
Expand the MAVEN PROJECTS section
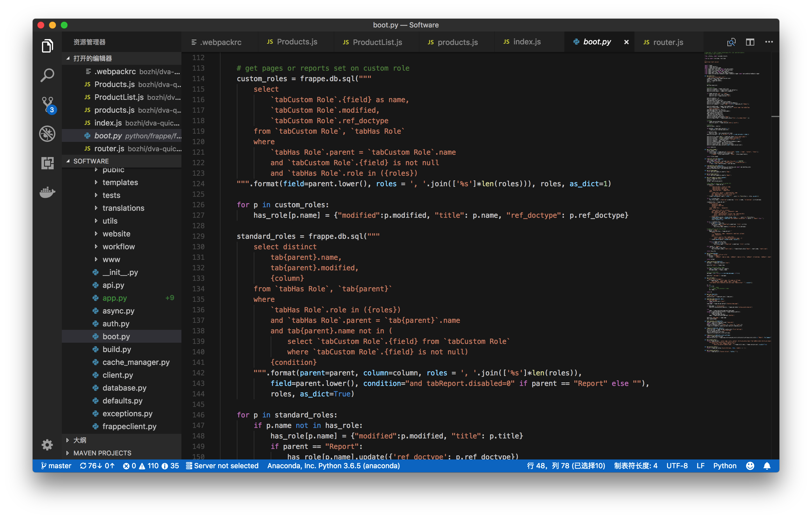(x=102, y=453)
